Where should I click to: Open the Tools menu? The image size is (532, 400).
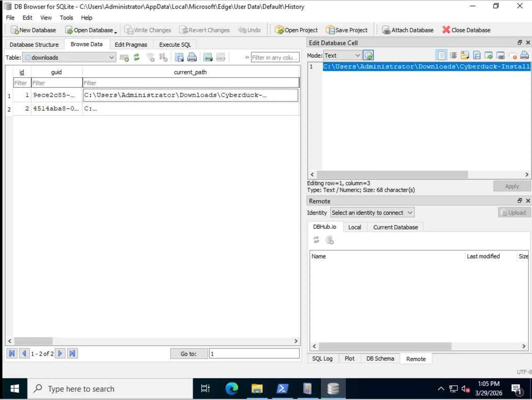tap(66, 18)
